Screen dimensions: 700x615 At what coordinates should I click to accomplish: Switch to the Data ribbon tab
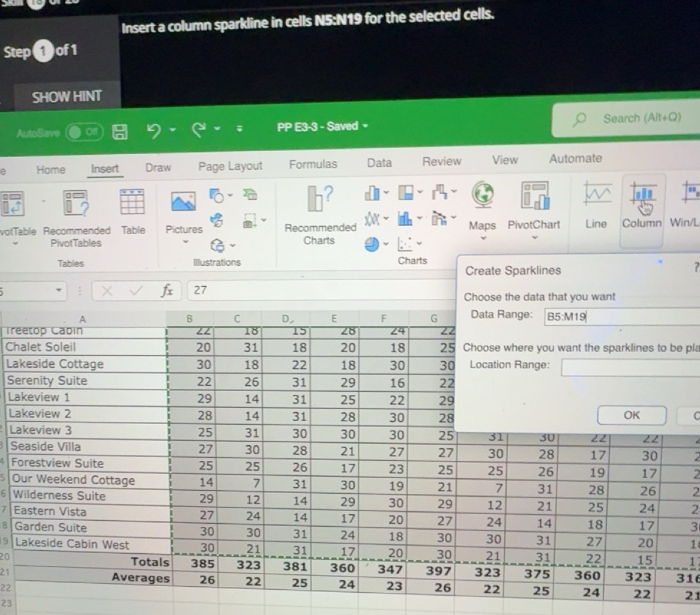(x=379, y=162)
